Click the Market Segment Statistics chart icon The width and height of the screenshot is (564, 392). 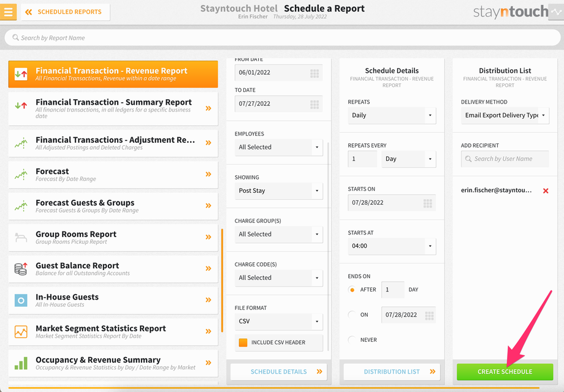pos(21,331)
